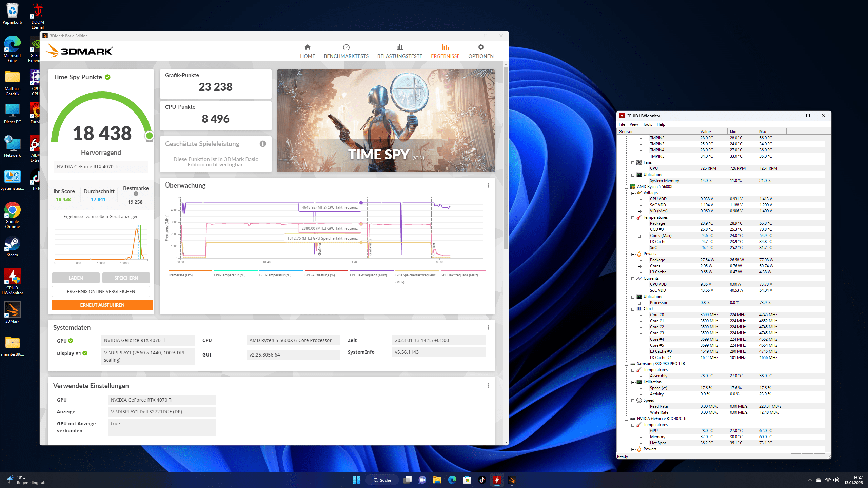This screenshot has height=488, width=868.
Task: Open Task View on the taskbar
Action: coord(408,480)
